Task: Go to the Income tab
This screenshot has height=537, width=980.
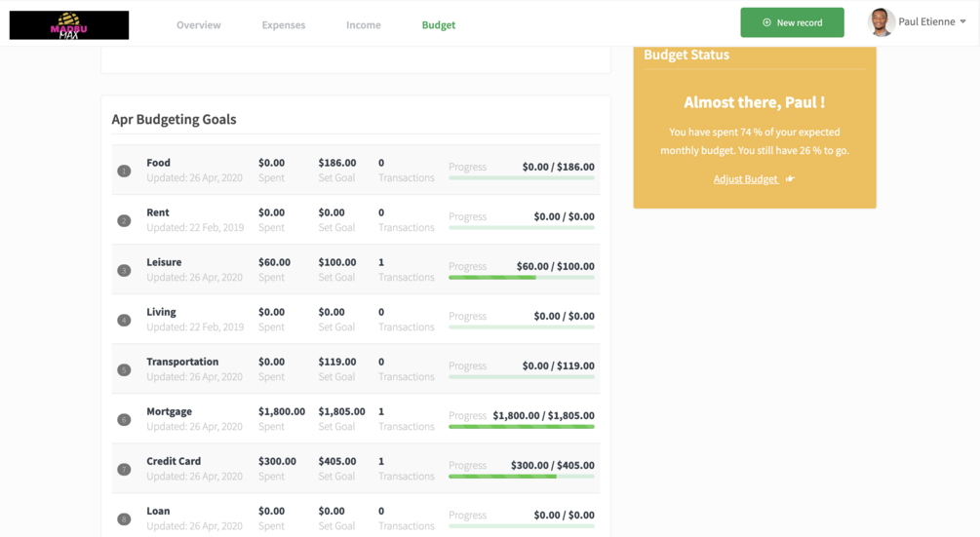Action: coord(364,25)
